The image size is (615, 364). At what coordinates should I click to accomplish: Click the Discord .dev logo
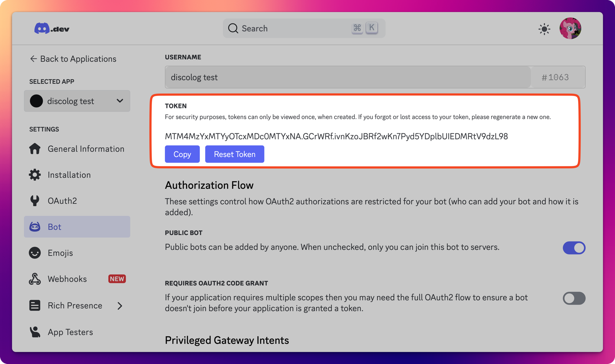pyautogui.click(x=52, y=29)
